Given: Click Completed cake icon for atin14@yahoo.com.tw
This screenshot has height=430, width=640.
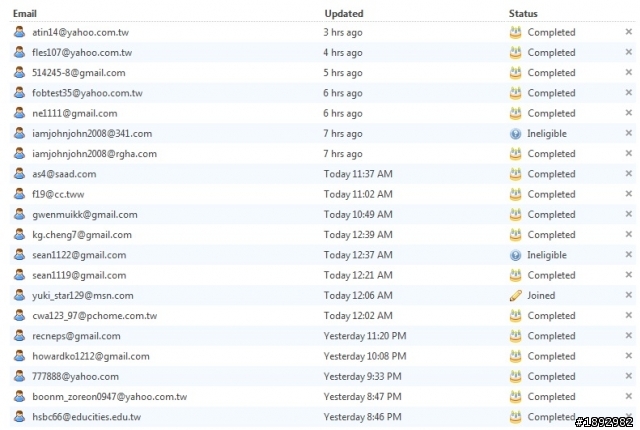Looking at the screenshot, I should 516,32.
